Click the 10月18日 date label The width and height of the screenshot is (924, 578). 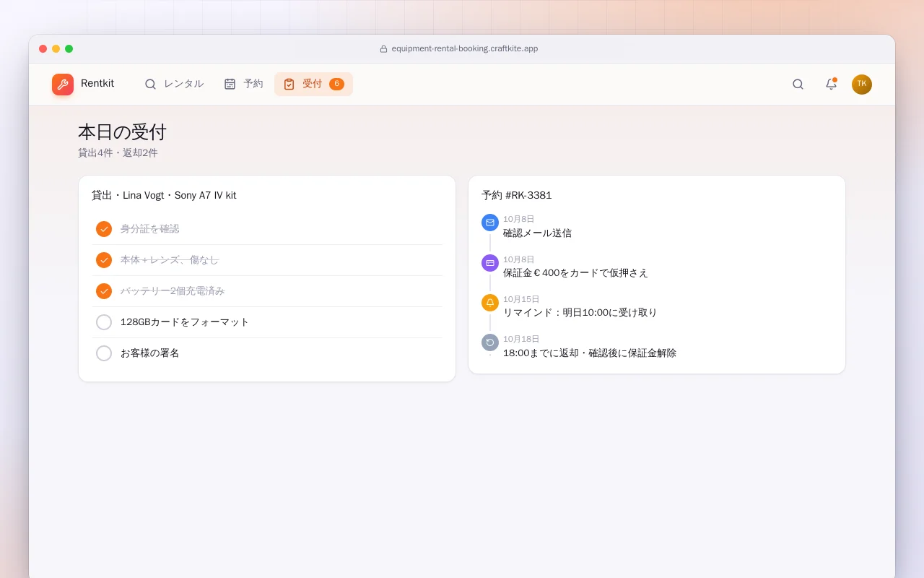click(x=521, y=339)
